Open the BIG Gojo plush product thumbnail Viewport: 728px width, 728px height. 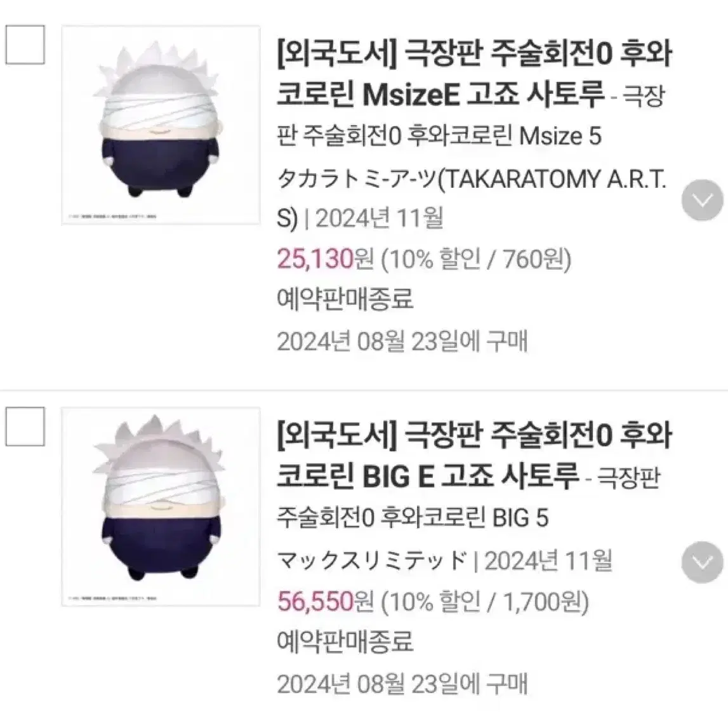[161, 506]
